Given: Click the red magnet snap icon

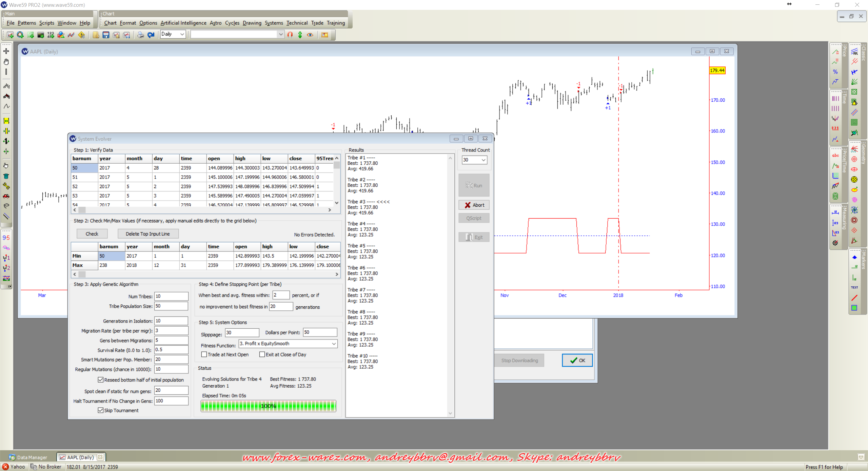Looking at the screenshot, I should coord(290,35).
